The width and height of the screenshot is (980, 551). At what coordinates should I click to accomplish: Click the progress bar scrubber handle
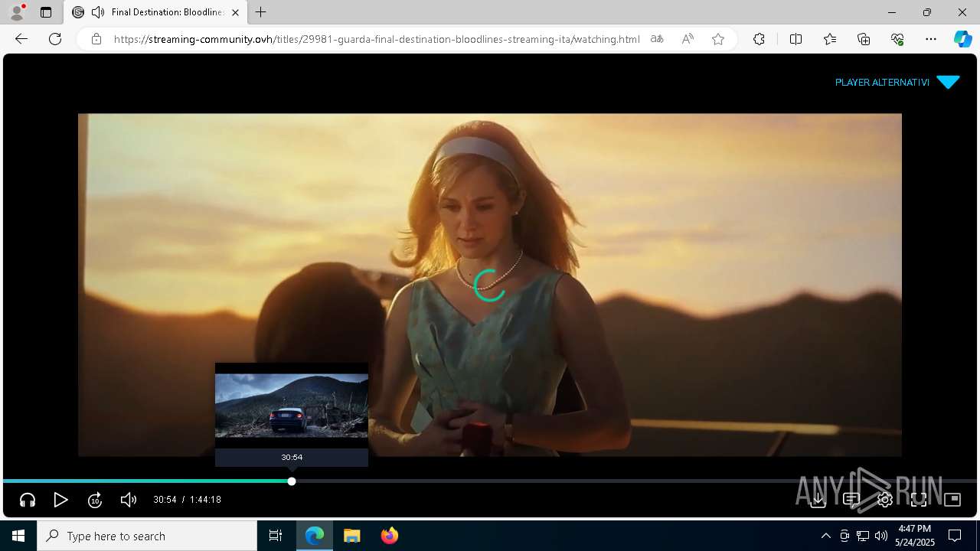click(x=292, y=481)
